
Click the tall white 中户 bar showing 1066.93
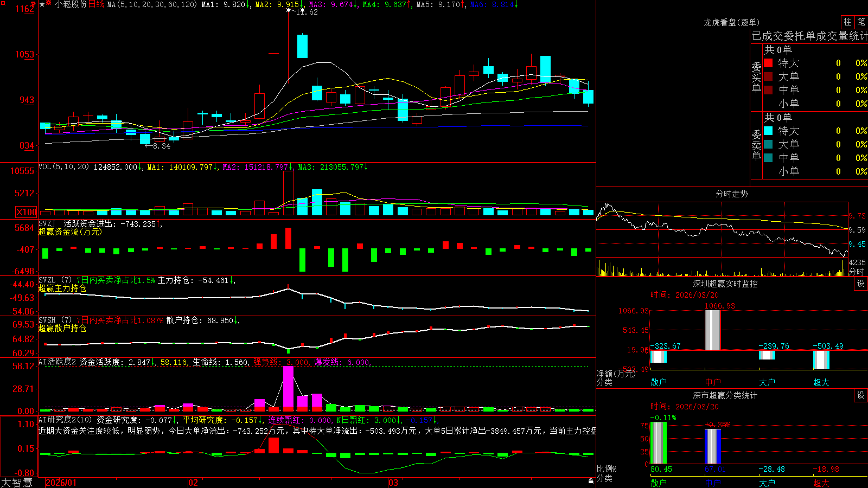click(712, 330)
